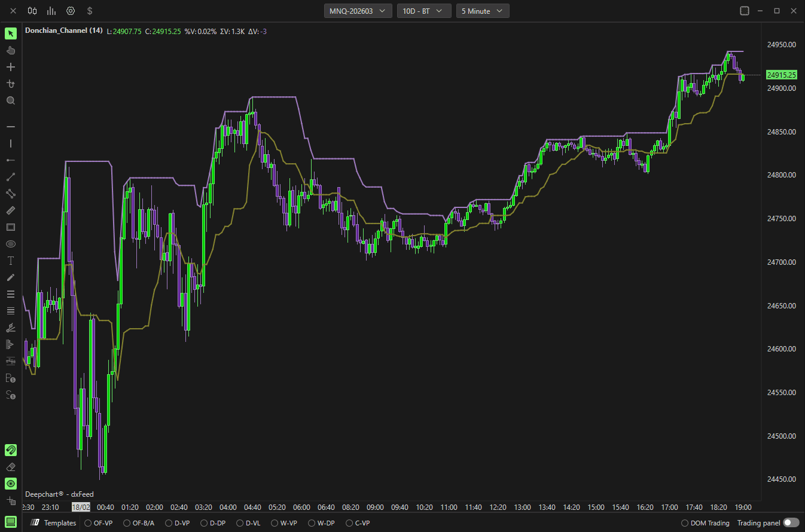Toggle the Trading panel switch
Screen dimensions: 805x532
tap(791, 523)
